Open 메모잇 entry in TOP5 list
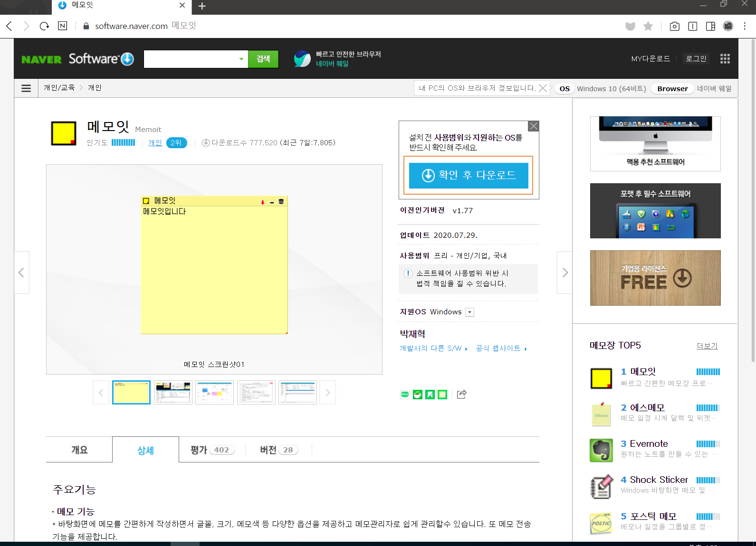The image size is (756, 546). [642, 372]
